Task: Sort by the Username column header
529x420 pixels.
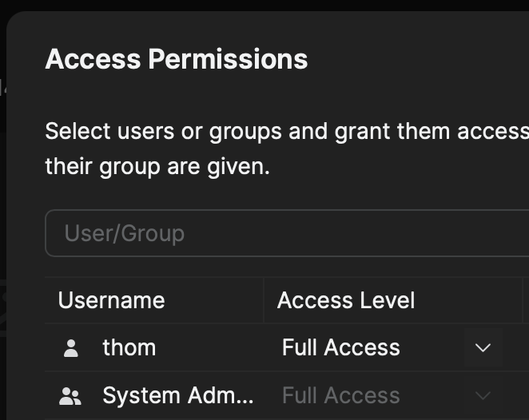Action: point(112,300)
